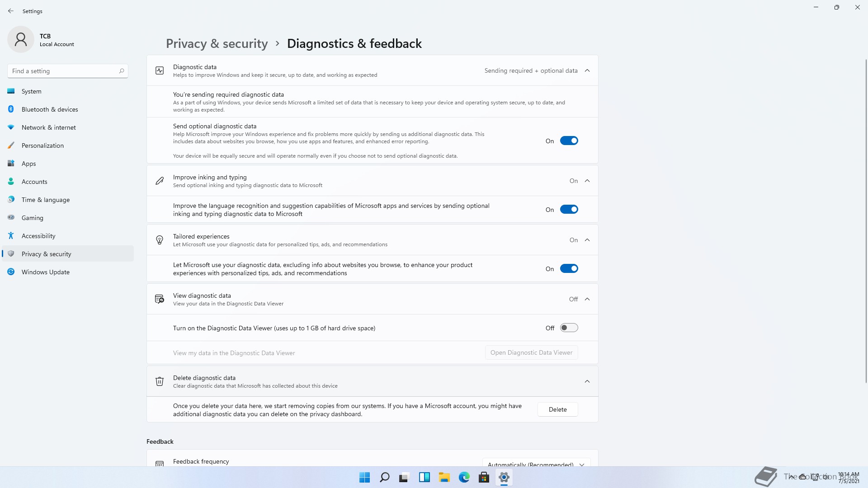Collapse the Improve inking and typing chevron
The width and height of the screenshot is (868, 488).
point(587,181)
